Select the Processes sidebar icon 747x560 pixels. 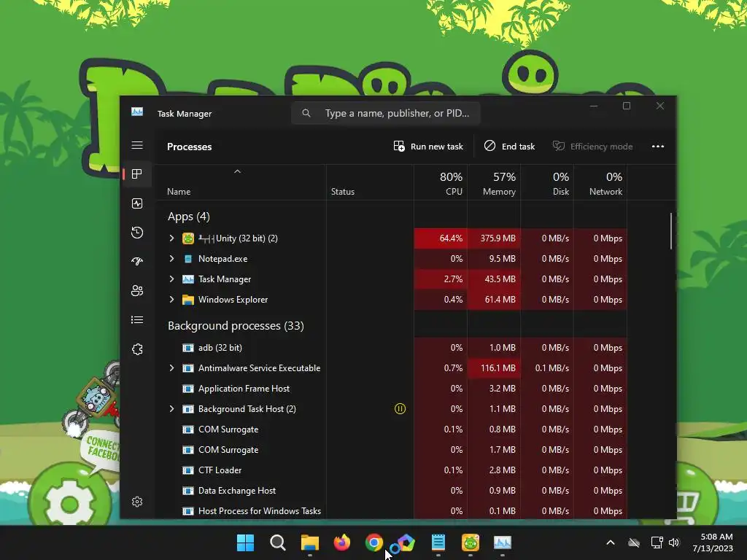[137, 174]
